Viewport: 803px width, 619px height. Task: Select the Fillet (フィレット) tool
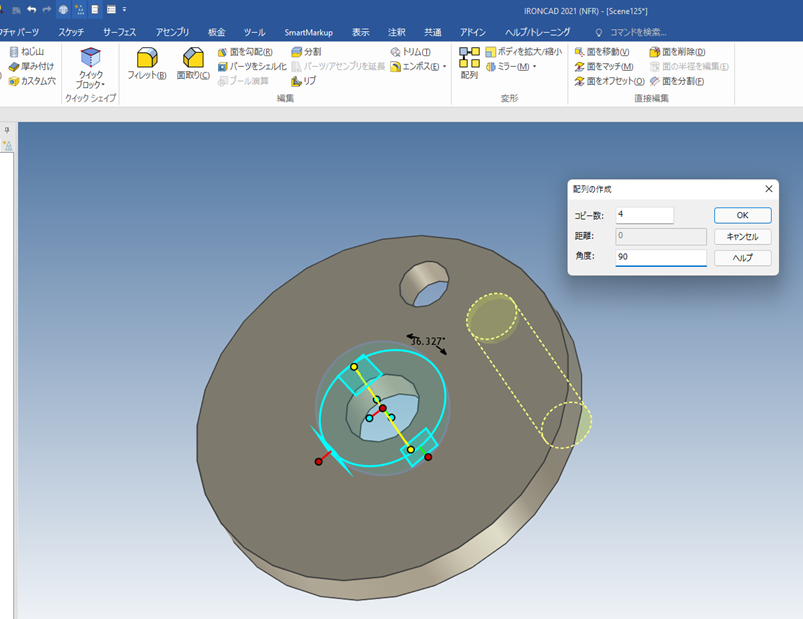146,63
